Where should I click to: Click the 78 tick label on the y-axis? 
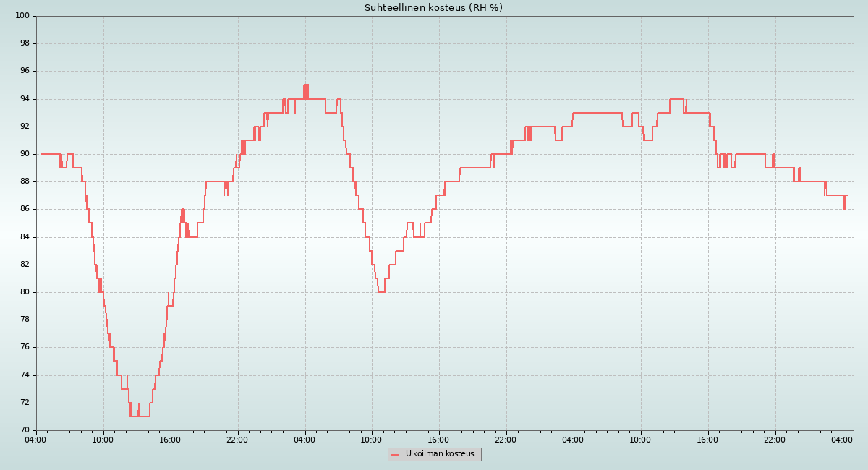(x=24, y=320)
